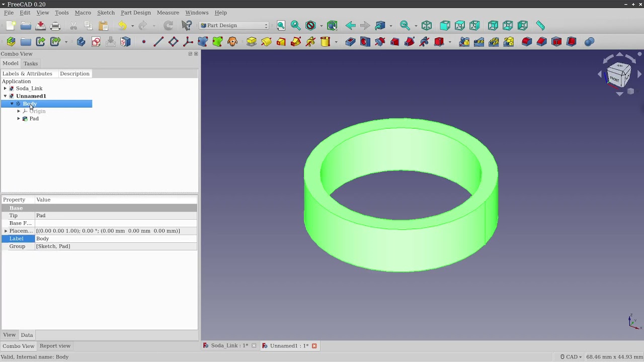This screenshot has width=644, height=362.
Task: Open draw style dropdown arrow
Action: pyautogui.click(x=321, y=26)
